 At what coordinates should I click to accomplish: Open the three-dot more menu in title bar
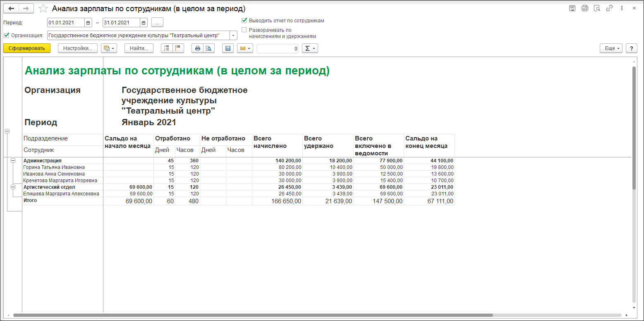pyautogui.click(x=622, y=8)
